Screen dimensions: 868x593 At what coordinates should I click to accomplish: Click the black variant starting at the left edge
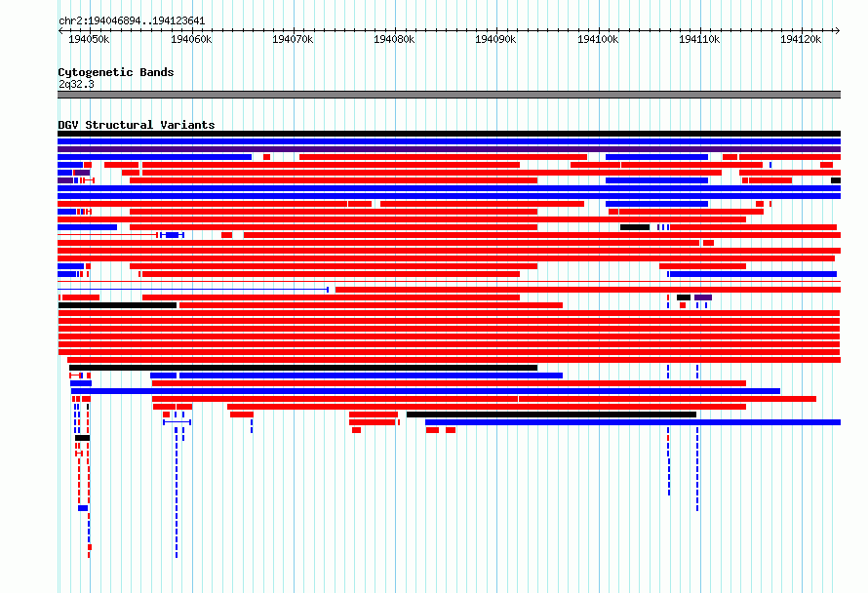pyautogui.click(x=117, y=305)
